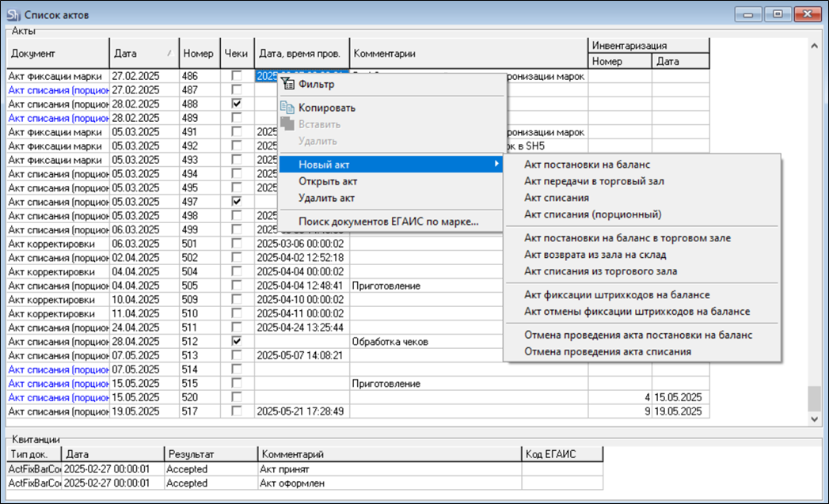The image size is (829, 504).
Task: Click the scroll up arrow of acts list
Action: tap(813, 47)
